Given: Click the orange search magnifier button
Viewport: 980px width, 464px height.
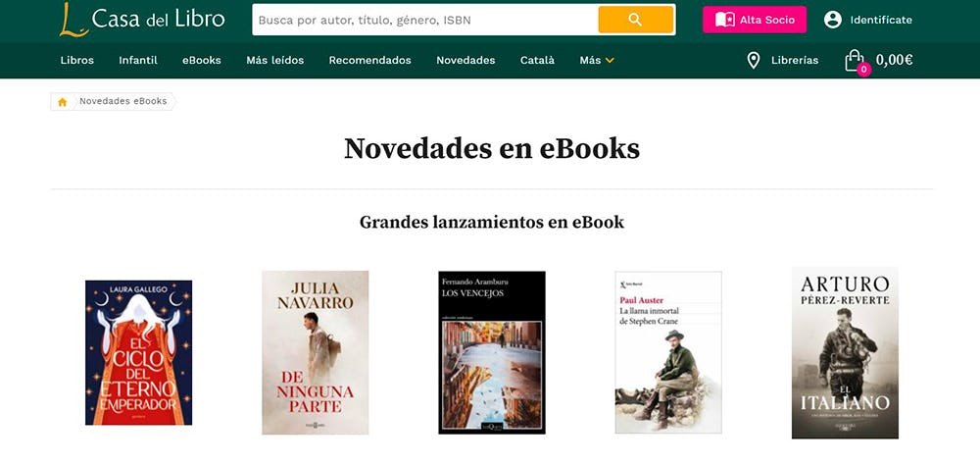Looking at the screenshot, I should pos(636,20).
